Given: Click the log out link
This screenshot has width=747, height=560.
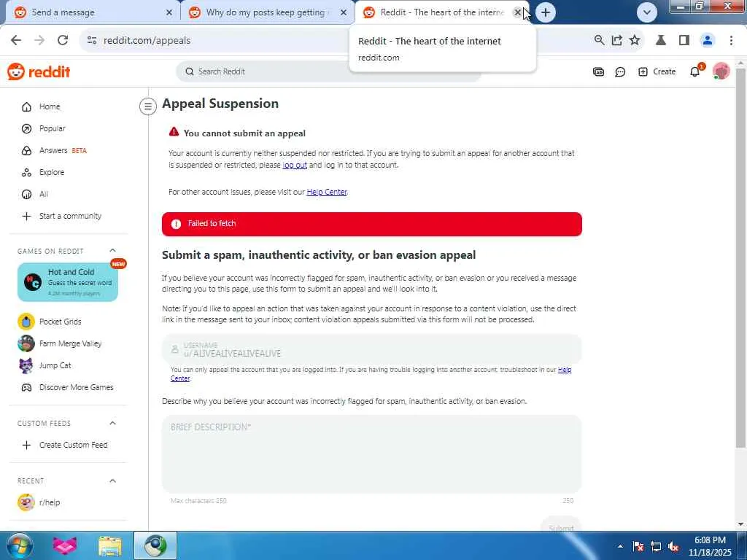Looking at the screenshot, I should [295, 166].
